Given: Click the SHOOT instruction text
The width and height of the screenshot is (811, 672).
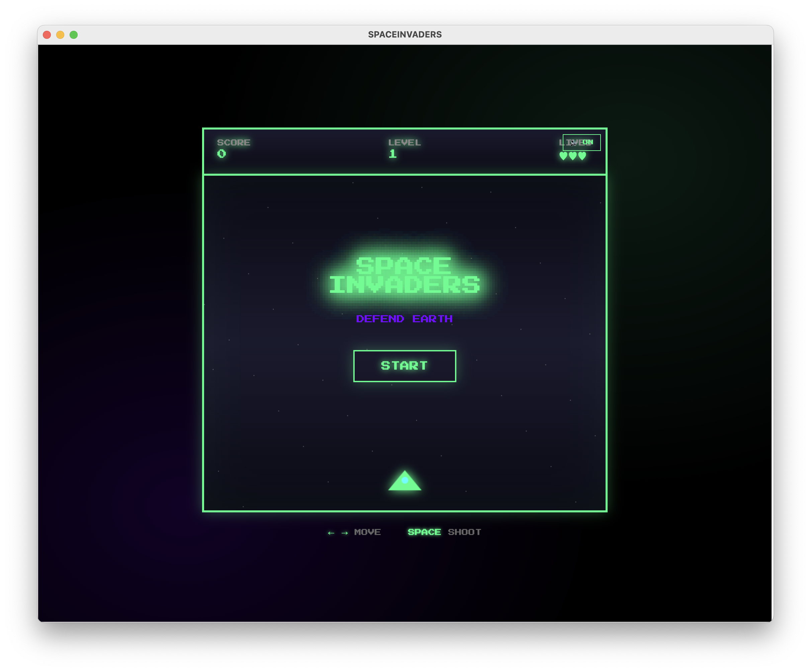Looking at the screenshot, I should 464,532.
